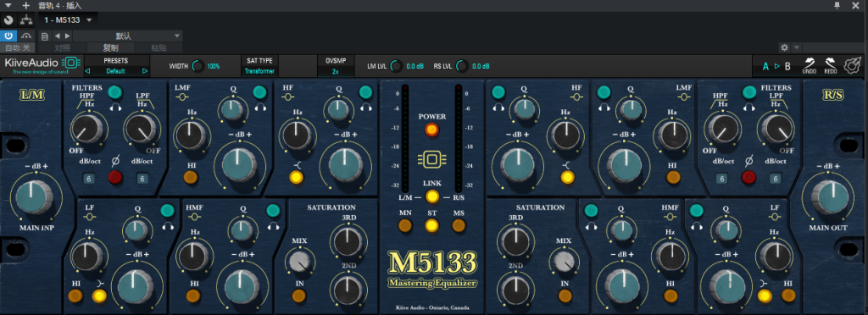Click the 对照 compare button
Viewport: 868px width, 315px height.
(x=63, y=48)
